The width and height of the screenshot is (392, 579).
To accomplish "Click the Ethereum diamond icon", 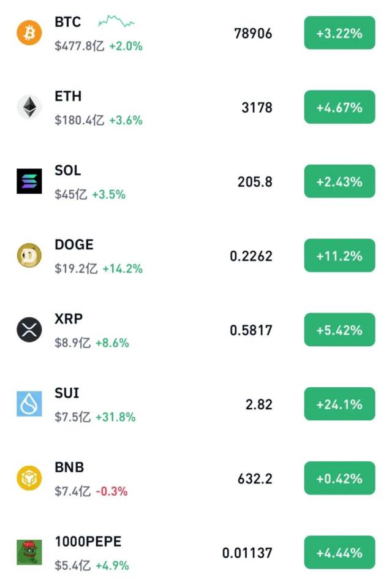I will click(29, 107).
